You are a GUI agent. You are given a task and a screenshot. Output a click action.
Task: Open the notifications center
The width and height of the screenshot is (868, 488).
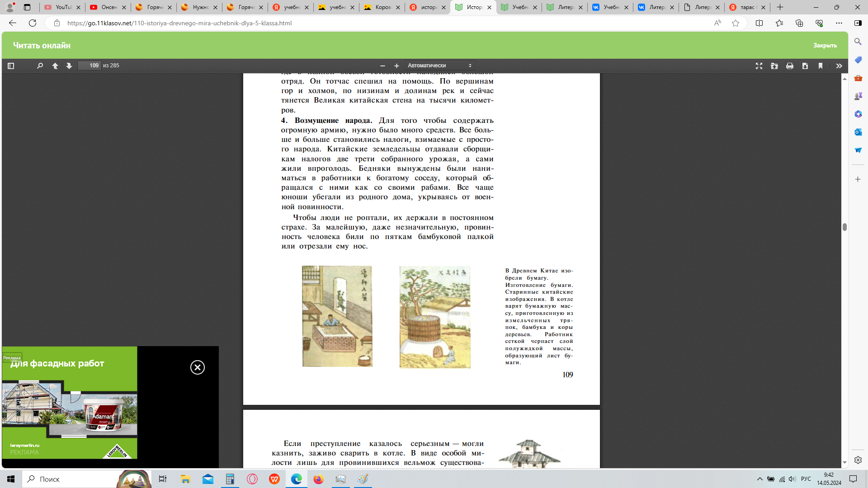[x=853, y=479]
